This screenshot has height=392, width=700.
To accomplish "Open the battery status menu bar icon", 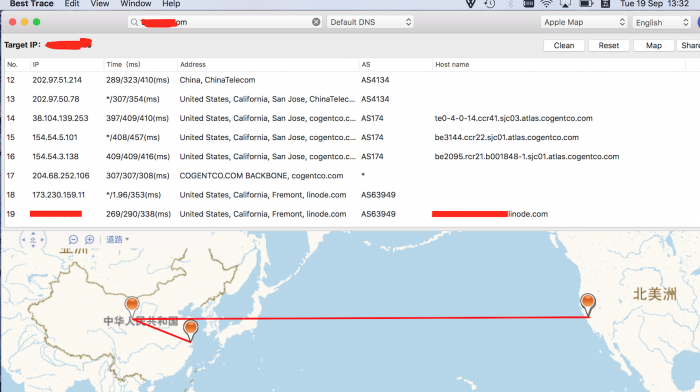I will point(586,4).
